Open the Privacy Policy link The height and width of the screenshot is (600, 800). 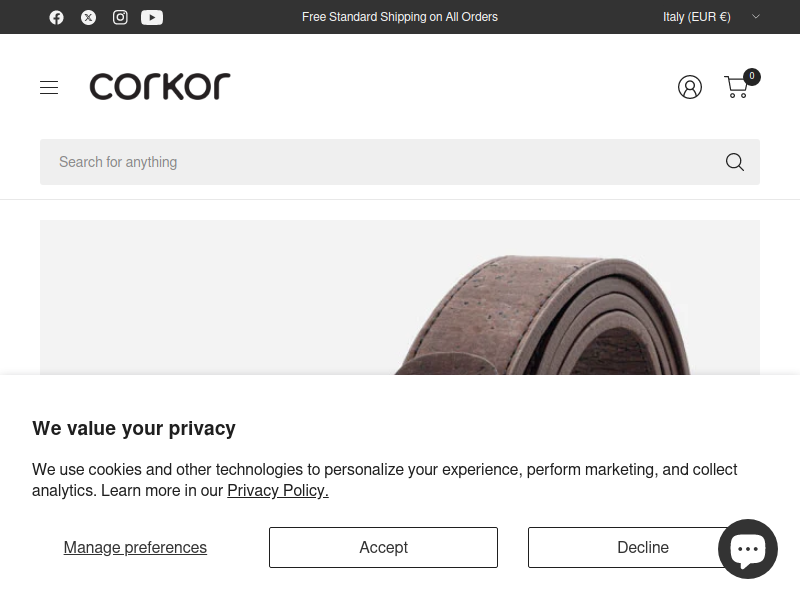(x=278, y=490)
